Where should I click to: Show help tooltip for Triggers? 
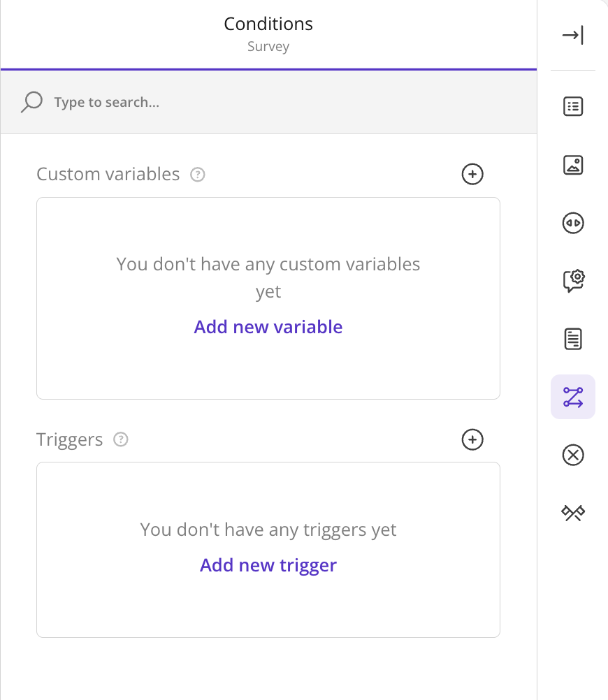[x=121, y=439]
